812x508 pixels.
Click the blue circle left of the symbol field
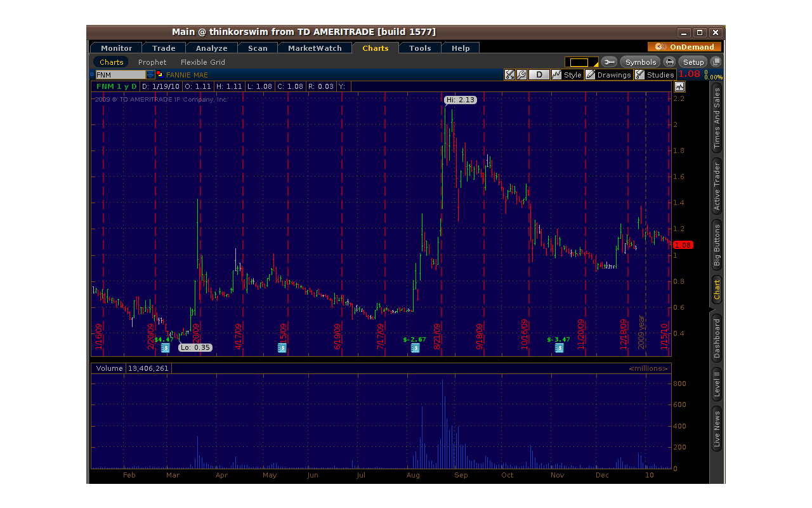click(92, 74)
